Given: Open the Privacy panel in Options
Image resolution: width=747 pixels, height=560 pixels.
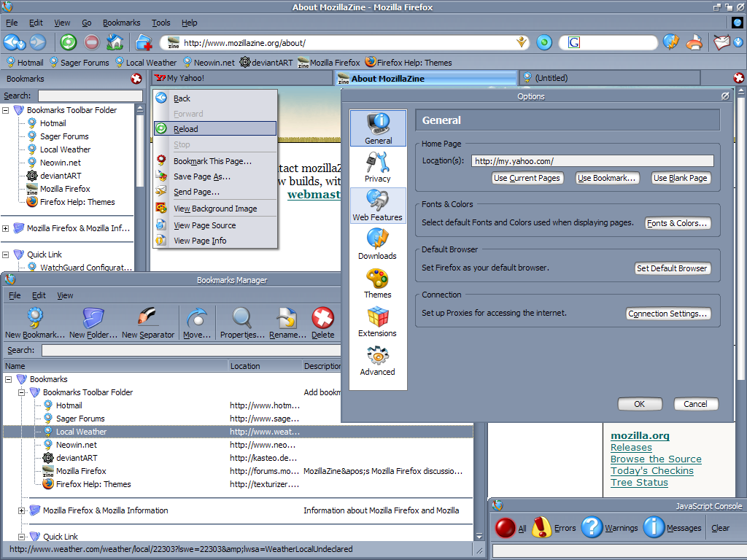Looking at the screenshot, I should pyautogui.click(x=377, y=167).
